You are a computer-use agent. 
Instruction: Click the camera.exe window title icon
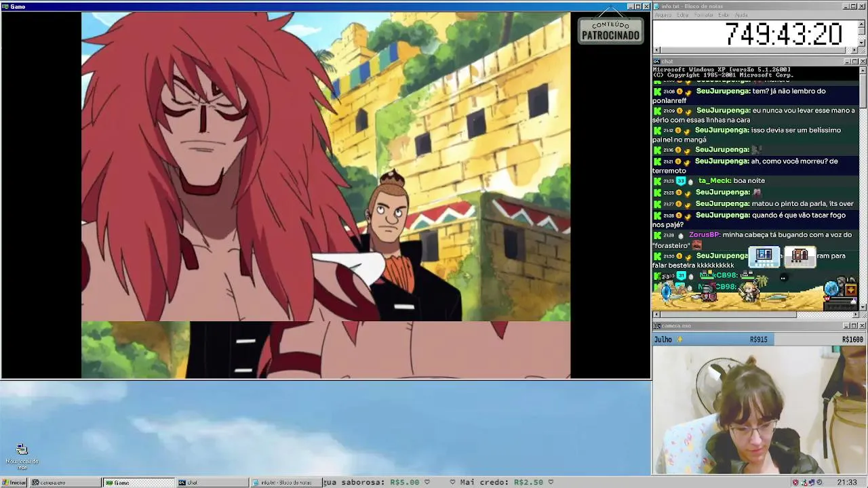[x=656, y=326]
